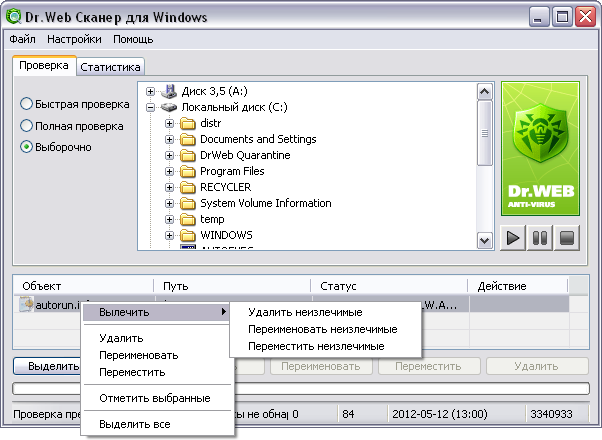Choose Переименовать in the context menu
Screen dimensions: 602x440
coord(156,355)
